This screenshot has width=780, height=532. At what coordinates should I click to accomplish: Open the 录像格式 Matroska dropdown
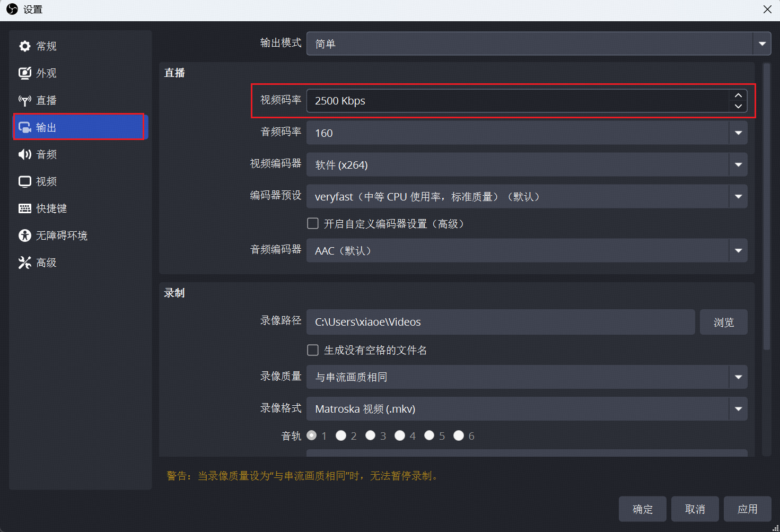click(527, 409)
